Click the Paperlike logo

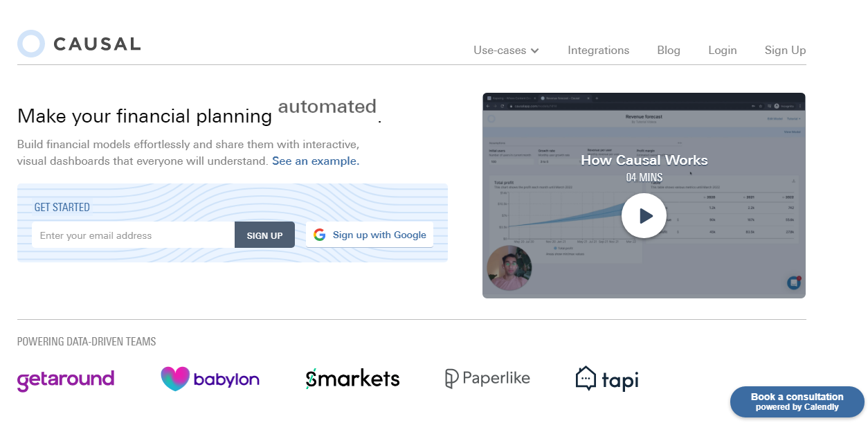tap(487, 378)
